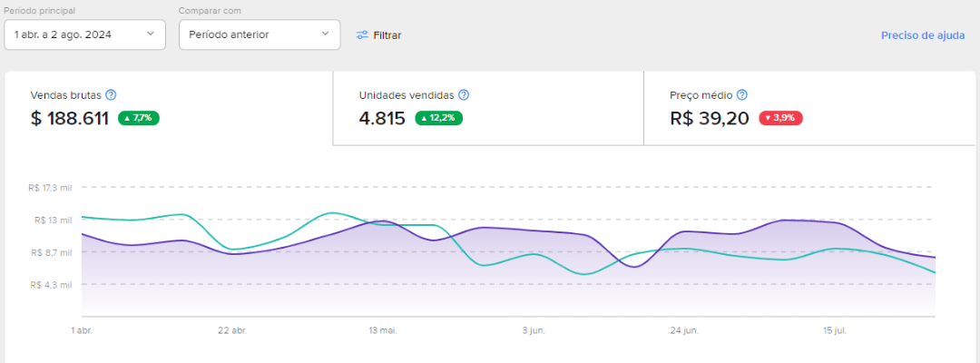Select the Vendas brutas tab
This screenshot has width=980, height=363.
click(x=169, y=108)
